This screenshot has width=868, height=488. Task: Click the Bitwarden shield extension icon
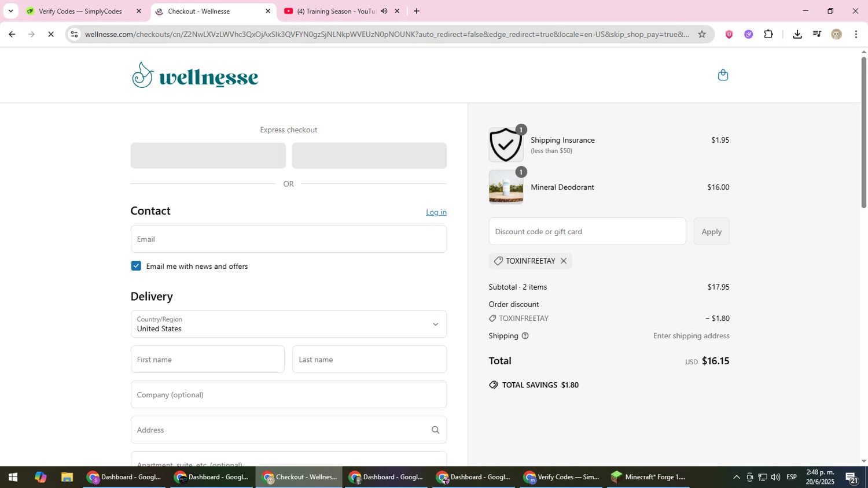pyautogui.click(x=729, y=34)
